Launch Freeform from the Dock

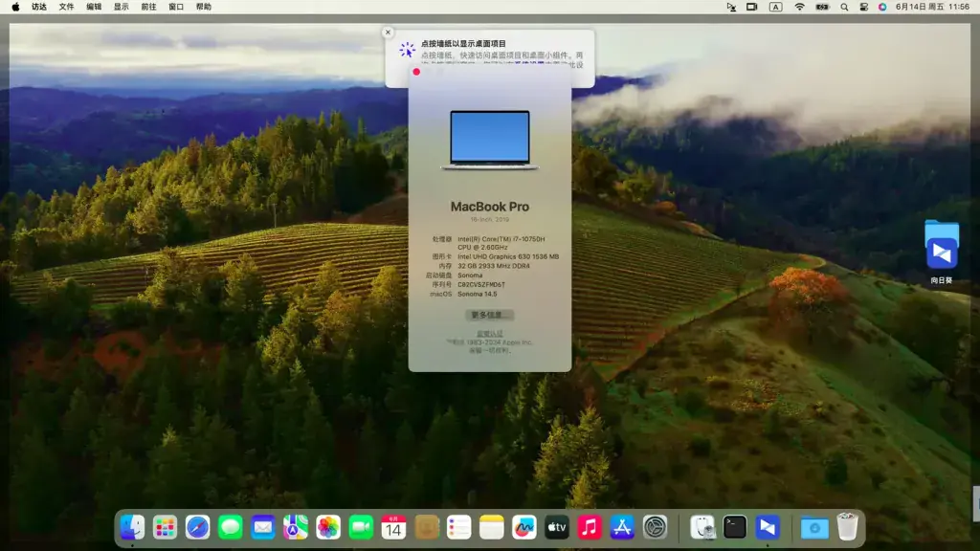tap(523, 527)
